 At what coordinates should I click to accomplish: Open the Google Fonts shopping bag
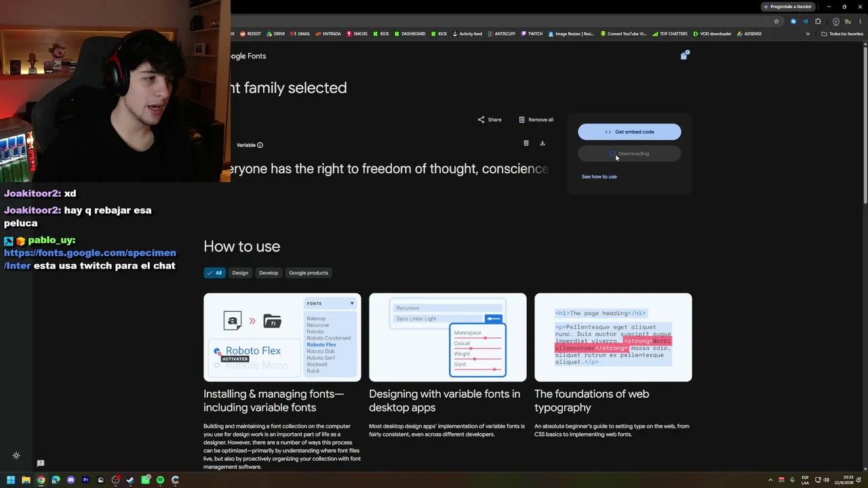684,56
